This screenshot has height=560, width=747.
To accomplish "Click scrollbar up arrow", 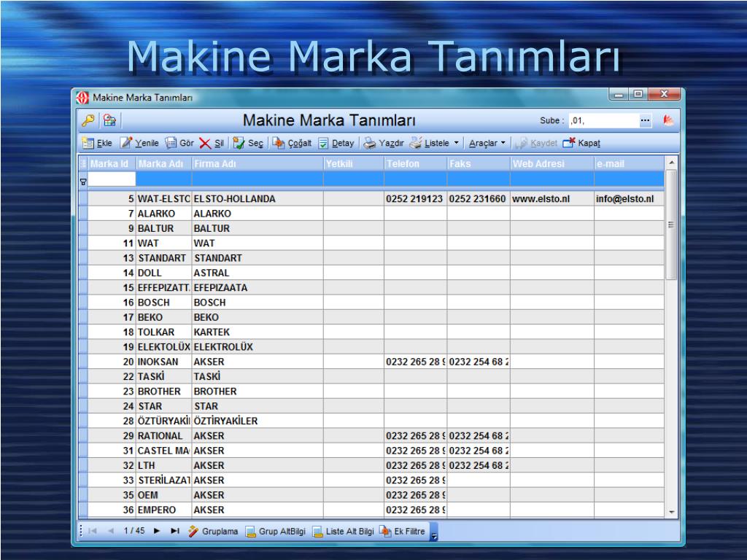I will [x=671, y=163].
